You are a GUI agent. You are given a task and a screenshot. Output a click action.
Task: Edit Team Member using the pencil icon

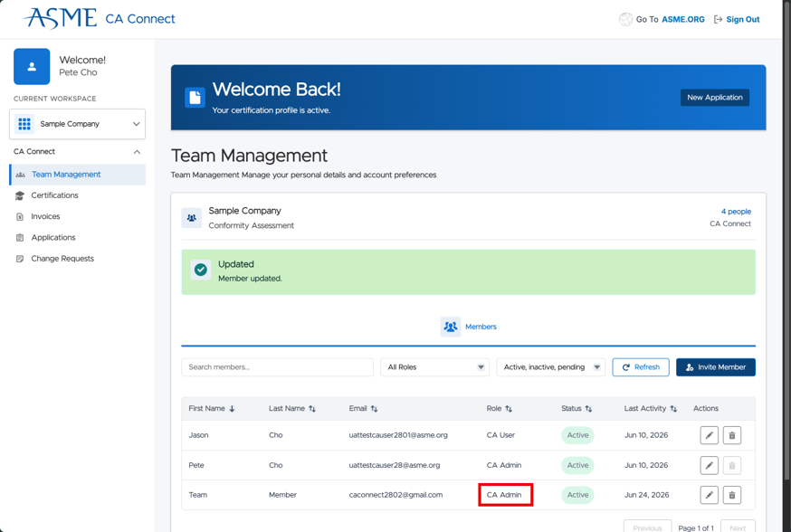click(x=710, y=495)
